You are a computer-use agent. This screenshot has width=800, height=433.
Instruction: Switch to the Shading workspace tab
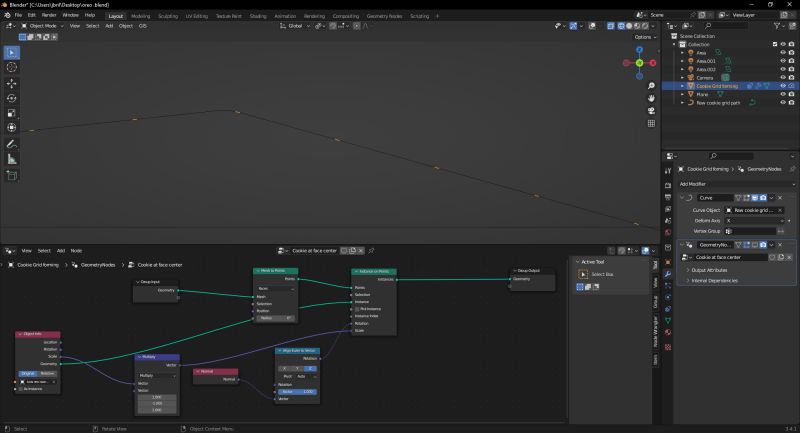pos(258,16)
